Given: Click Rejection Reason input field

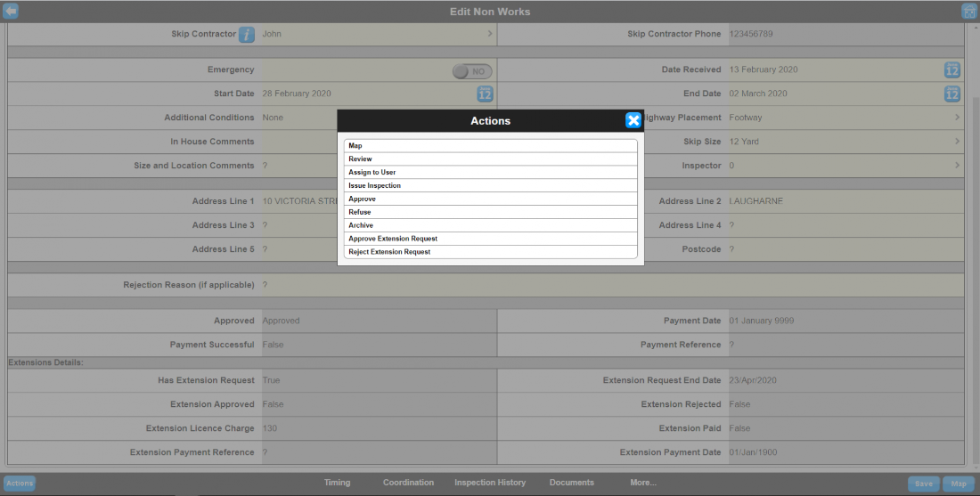Looking at the screenshot, I should (x=606, y=285).
